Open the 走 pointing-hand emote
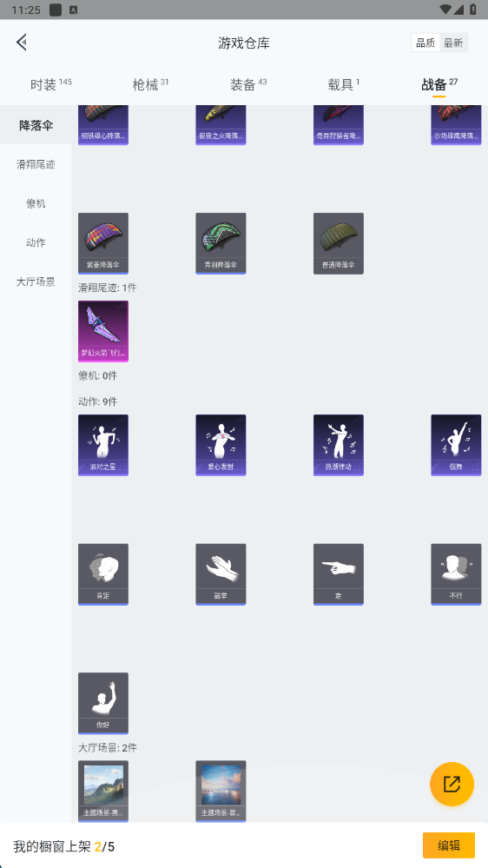 click(x=339, y=574)
